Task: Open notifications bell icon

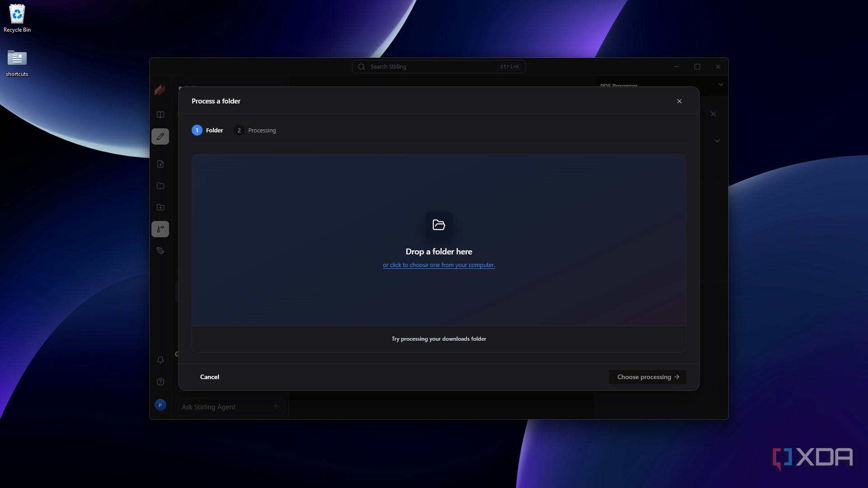Action: (x=160, y=360)
